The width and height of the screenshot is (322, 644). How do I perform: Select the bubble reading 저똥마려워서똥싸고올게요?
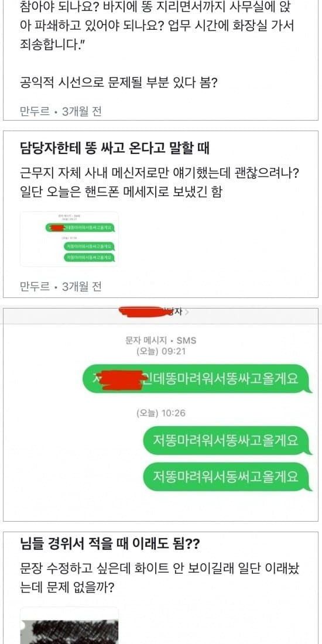click(x=225, y=441)
